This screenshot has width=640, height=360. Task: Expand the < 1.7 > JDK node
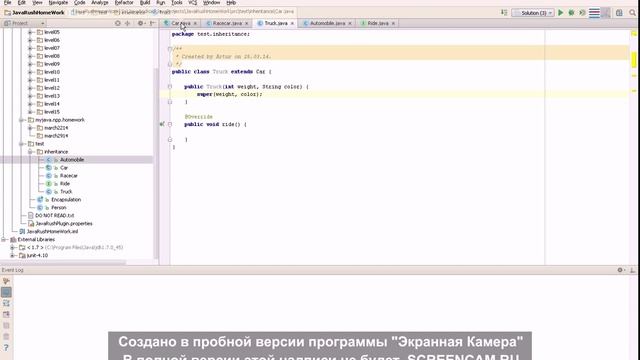pyautogui.click(x=12, y=247)
